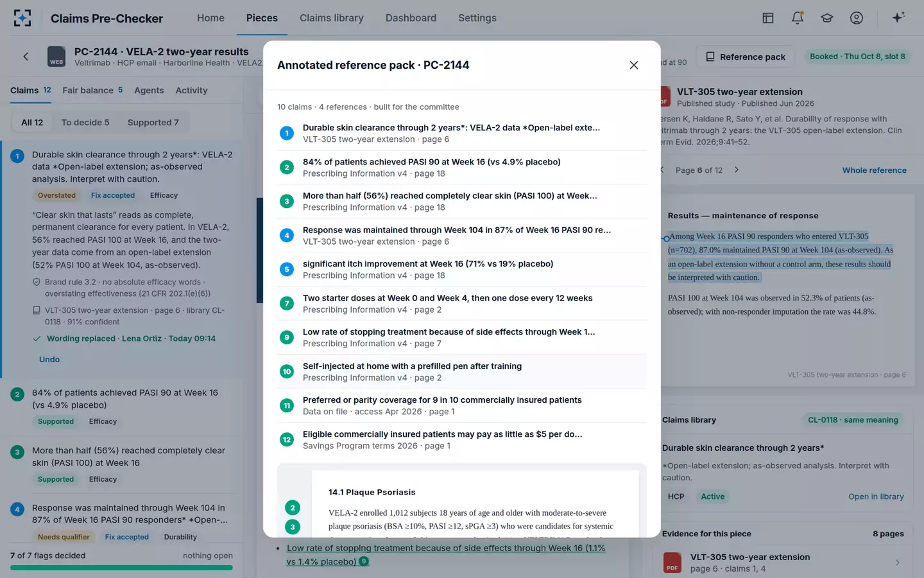This screenshot has height=578, width=924.
Task: Click annotation marker 2 beside Plaque Psoriasis page
Action: [293, 507]
